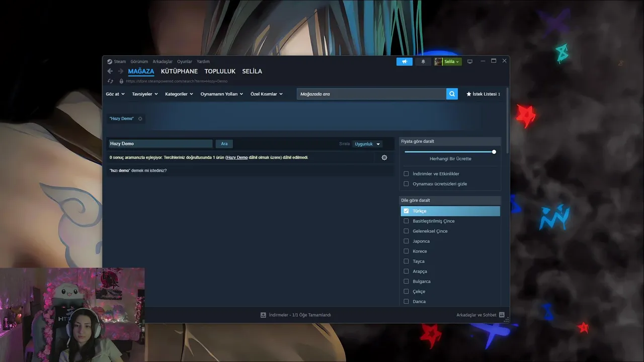
Task: Open İstek Listesi wishlist
Action: tap(484, 94)
